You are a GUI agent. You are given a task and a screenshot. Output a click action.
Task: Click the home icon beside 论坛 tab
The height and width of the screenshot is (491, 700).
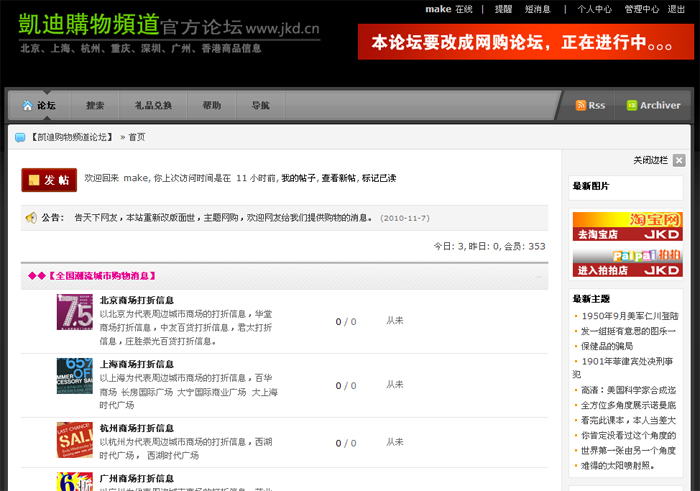[28, 105]
